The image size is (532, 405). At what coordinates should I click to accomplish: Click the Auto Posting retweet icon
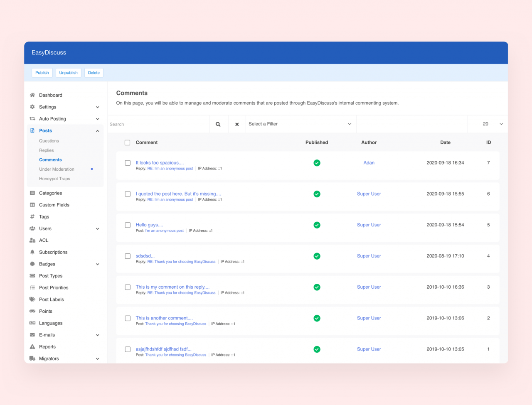tap(32, 119)
